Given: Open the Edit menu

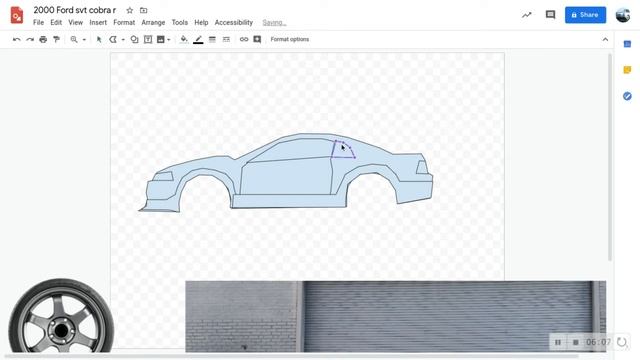Looking at the screenshot, I should 56,22.
